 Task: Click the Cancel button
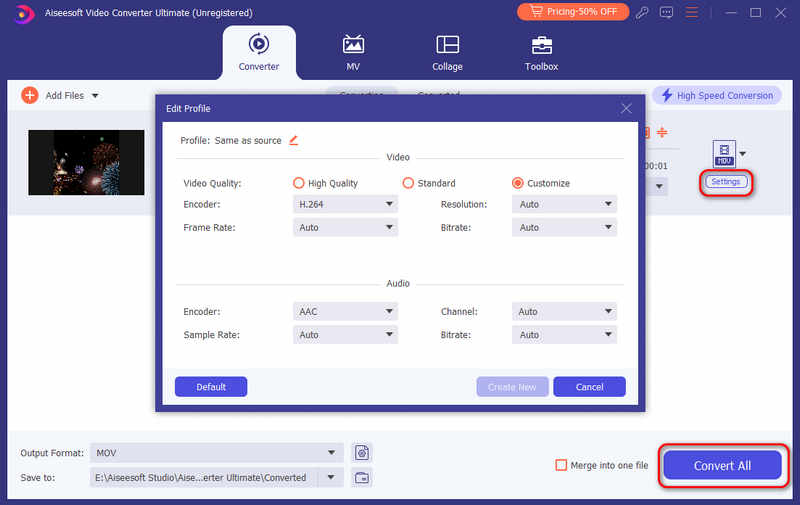[x=589, y=387]
